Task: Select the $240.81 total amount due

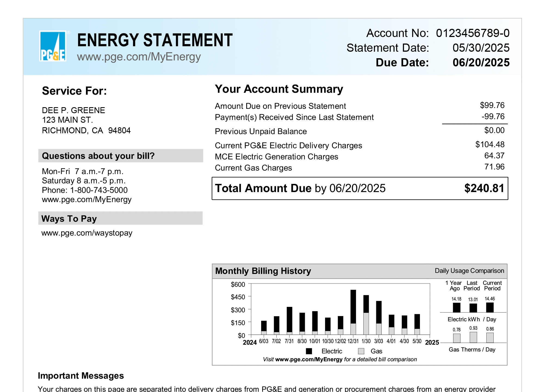Action: 484,188
